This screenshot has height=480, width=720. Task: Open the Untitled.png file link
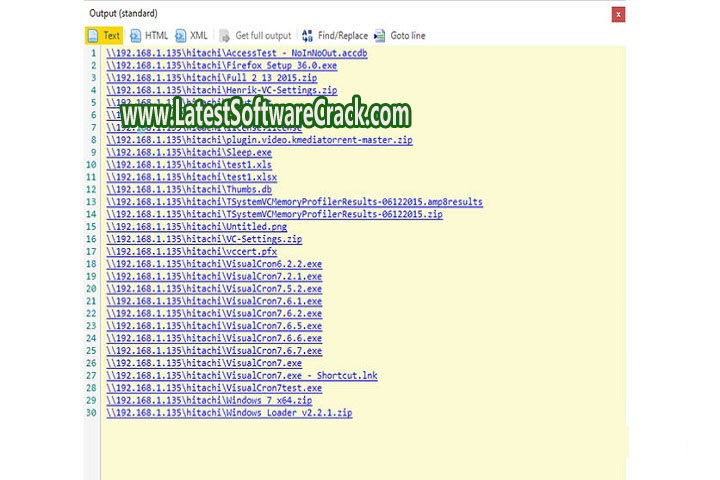pyautogui.click(x=196, y=227)
